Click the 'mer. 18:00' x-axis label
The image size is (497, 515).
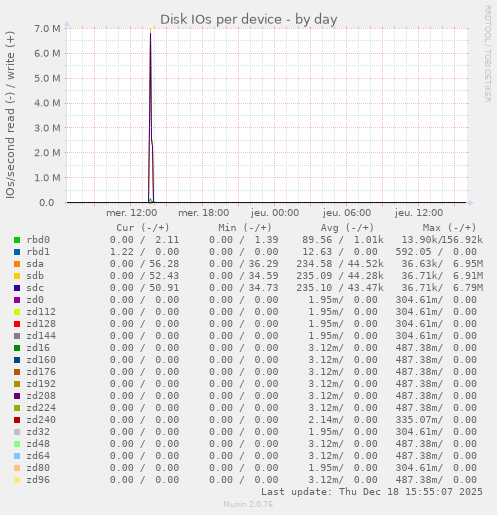coord(204,213)
